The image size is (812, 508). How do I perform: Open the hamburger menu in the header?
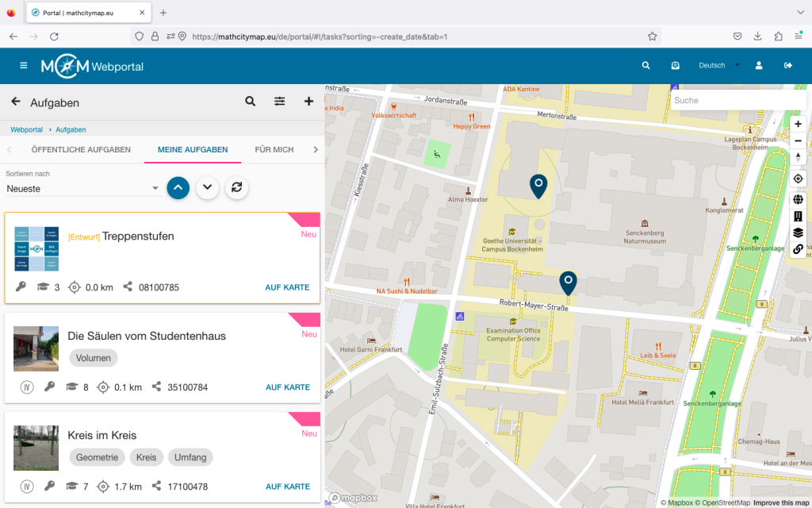click(24, 66)
